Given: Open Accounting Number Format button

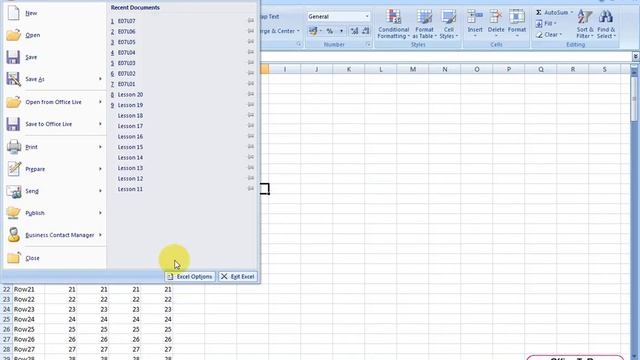Looking at the screenshot, I should click(315, 31).
